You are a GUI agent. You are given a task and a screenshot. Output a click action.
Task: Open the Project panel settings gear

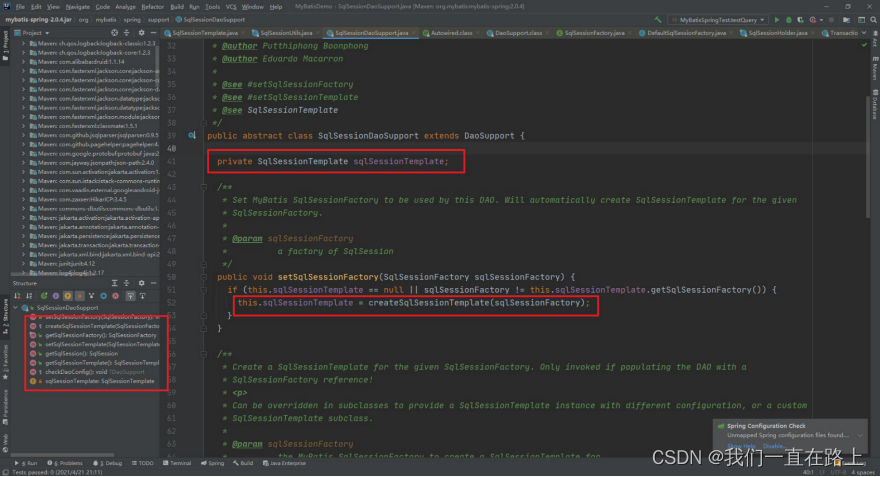tap(141, 33)
